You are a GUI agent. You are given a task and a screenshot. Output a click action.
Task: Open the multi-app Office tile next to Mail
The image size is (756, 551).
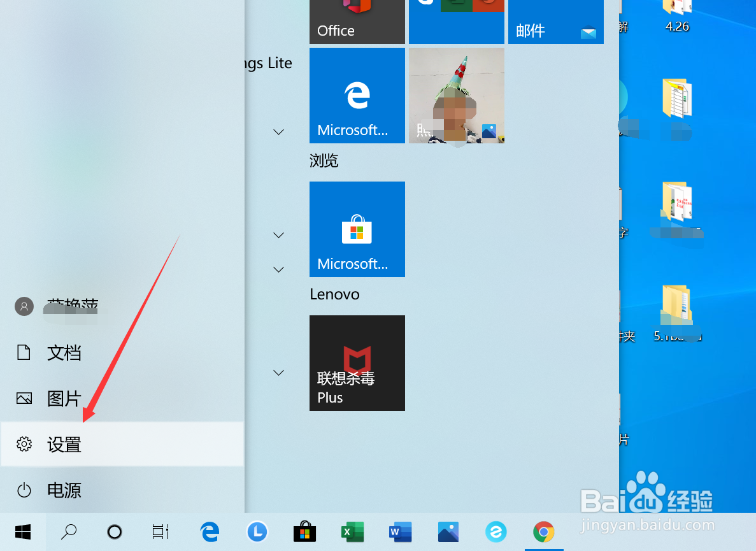(457, 22)
